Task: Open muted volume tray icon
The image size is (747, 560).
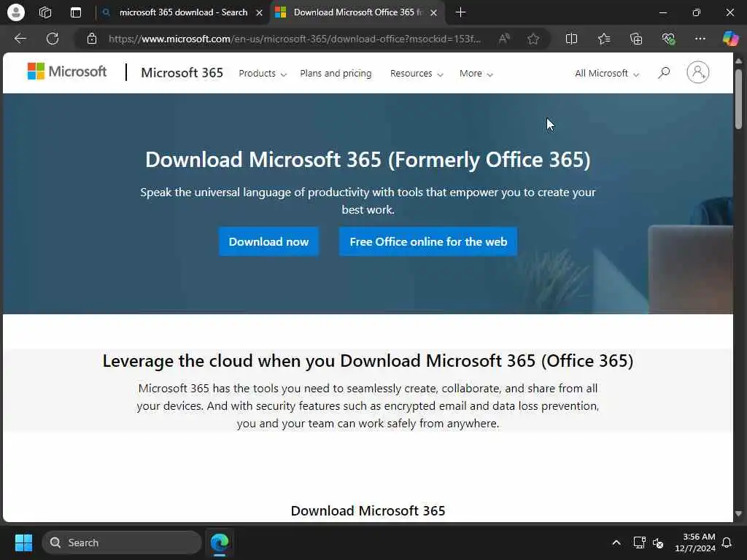Action: pos(659,542)
